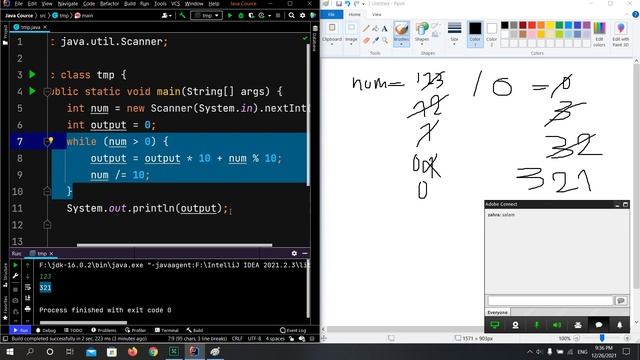Select the Text tool in Paint
640x360 pixels.
384,29
